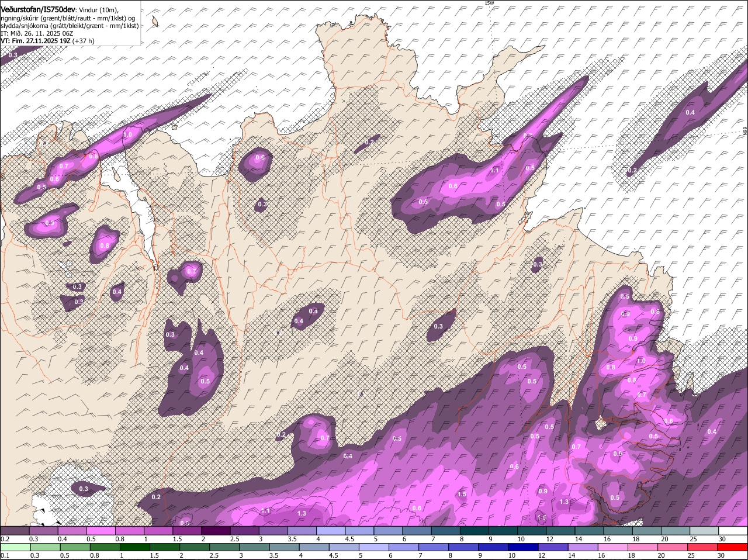748x560 pixels.
Task: Click the 2.5 label in the upper legend row
Action: point(234,539)
